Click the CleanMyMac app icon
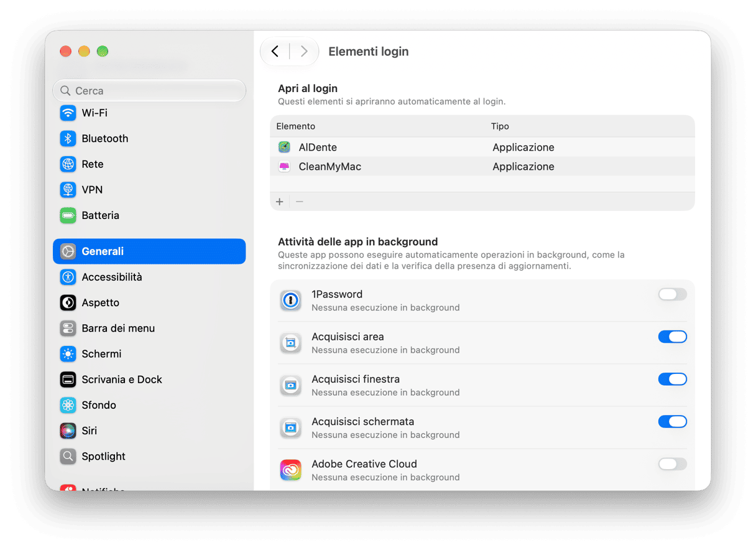 (x=284, y=166)
